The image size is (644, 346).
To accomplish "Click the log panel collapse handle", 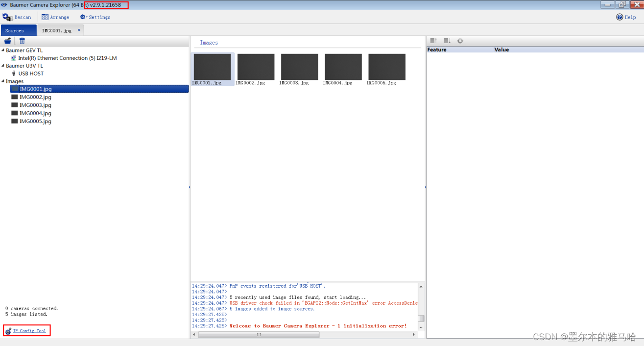I will pos(308,282).
